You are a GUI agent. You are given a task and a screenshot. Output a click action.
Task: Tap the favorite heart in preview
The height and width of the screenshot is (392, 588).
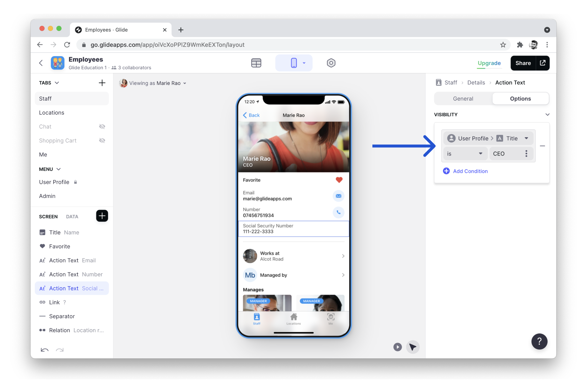click(x=339, y=180)
